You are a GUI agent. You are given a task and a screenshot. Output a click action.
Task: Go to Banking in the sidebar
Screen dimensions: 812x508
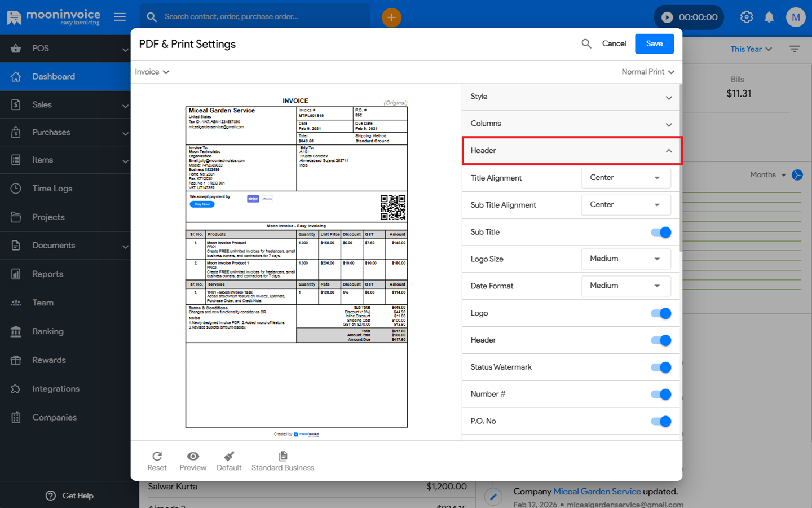coord(48,331)
